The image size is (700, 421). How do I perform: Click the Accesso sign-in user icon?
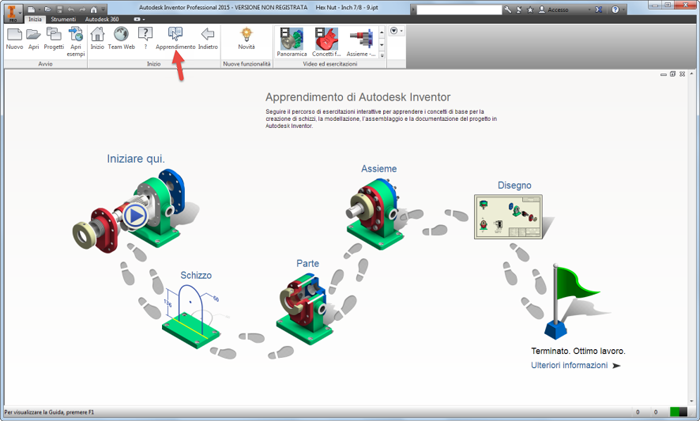coord(542,9)
